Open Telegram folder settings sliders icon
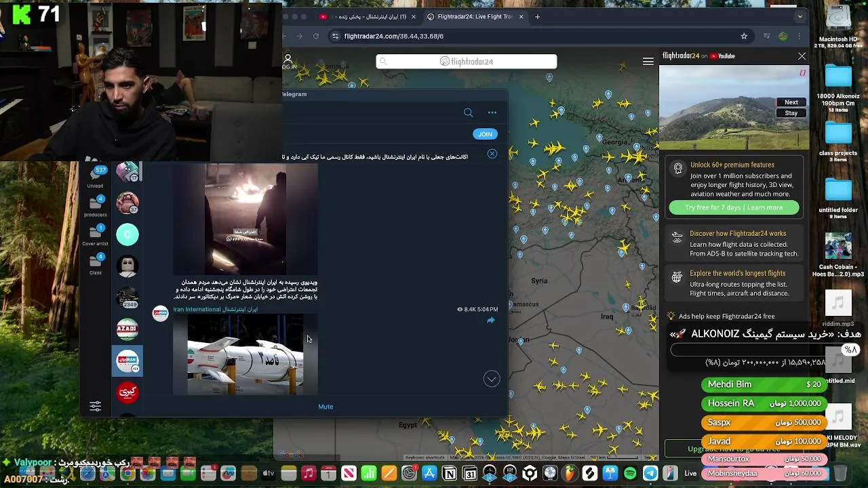Viewport: 868px width, 488px height. click(x=96, y=406)
